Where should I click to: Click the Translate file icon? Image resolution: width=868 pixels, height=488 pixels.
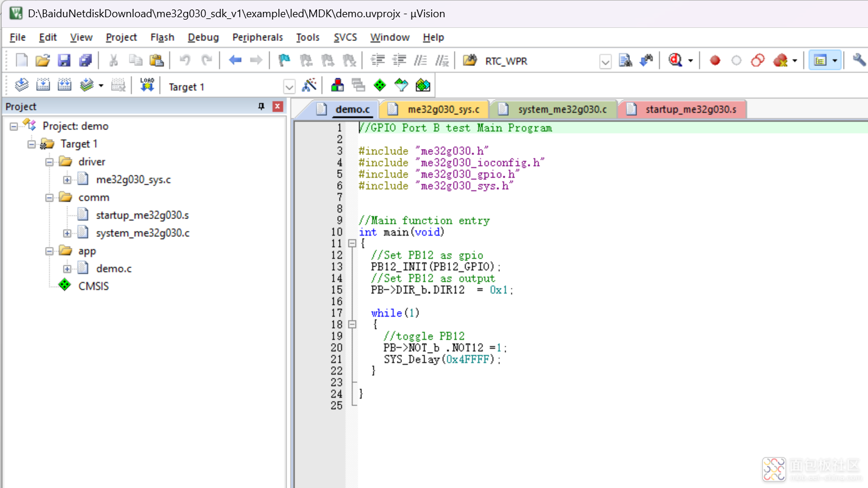pos(21,85)
